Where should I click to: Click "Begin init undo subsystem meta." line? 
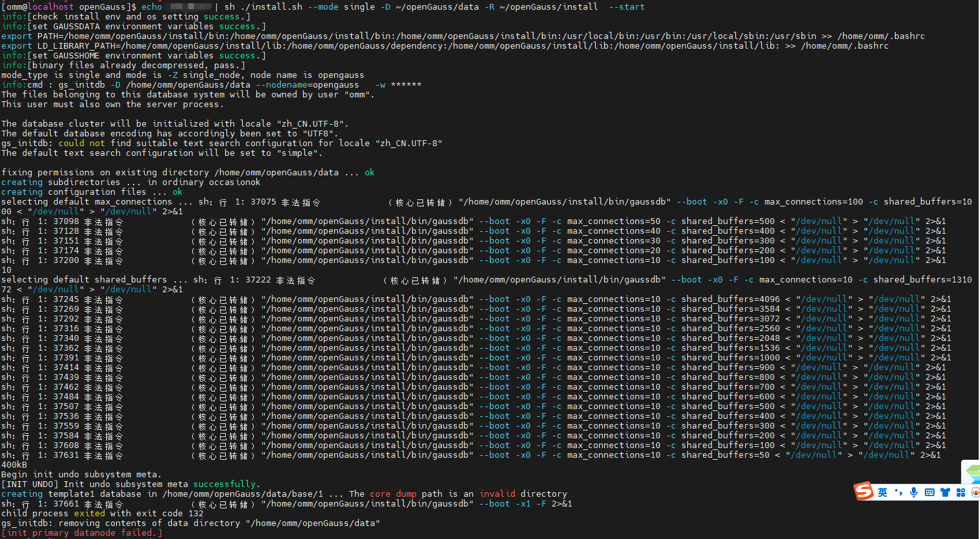point(82,474)
